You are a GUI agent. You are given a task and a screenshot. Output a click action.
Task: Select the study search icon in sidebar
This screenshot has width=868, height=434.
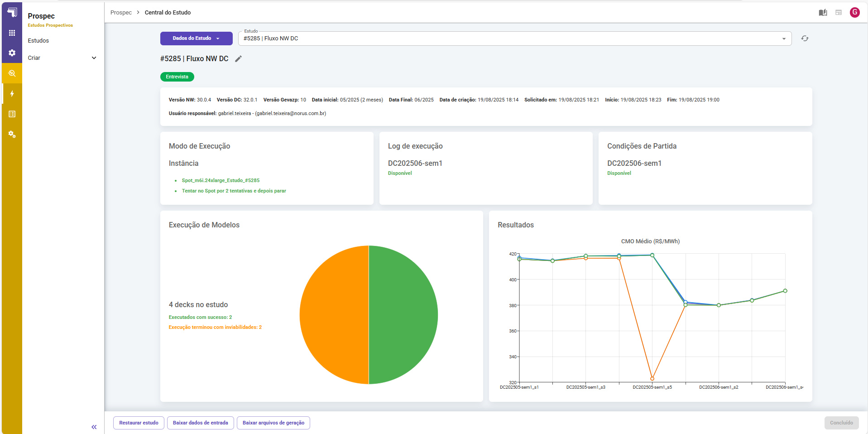(12, 73)
